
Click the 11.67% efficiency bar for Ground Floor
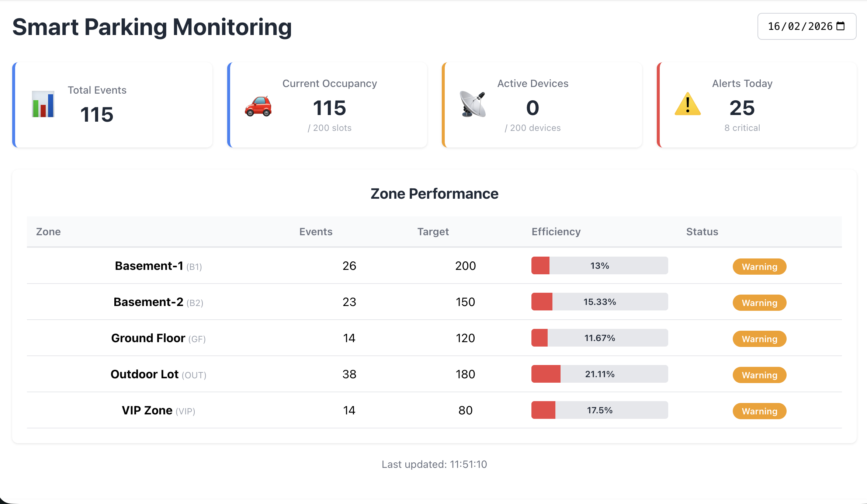600,338
